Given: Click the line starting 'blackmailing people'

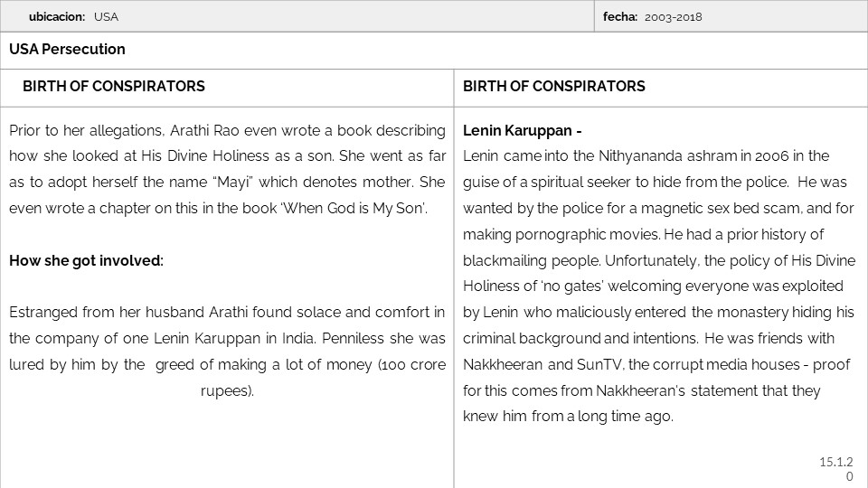Looking at the screenshot, I should [643, 261].
